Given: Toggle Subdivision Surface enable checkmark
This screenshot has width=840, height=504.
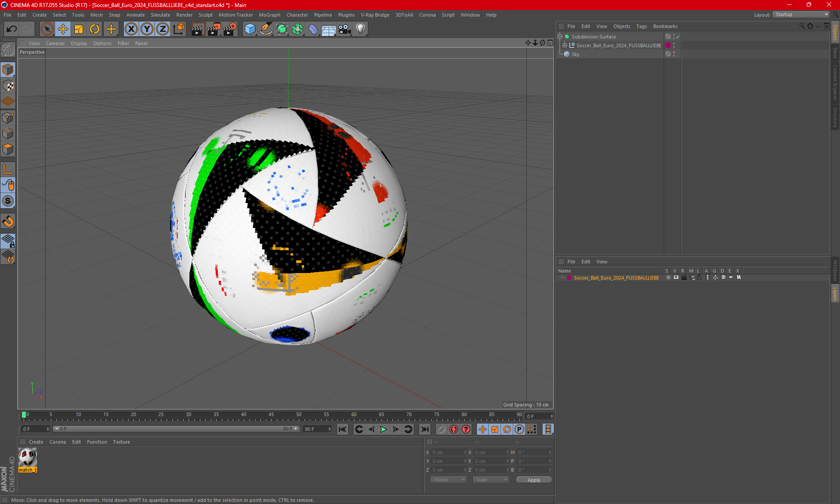Looking at the screenshot, I should point(678,37).
